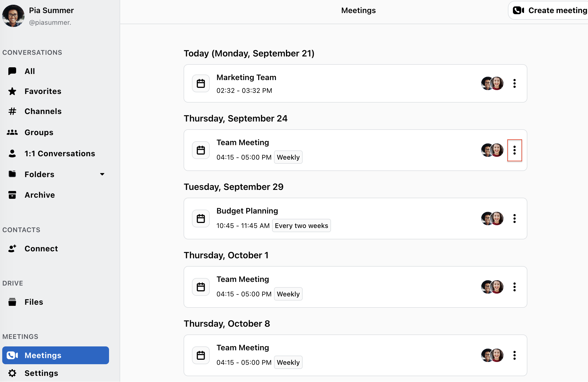The image size is (588, 382).
Task: Open three-dot menu for October 1 Team Meeting
Action: [514, 287]
